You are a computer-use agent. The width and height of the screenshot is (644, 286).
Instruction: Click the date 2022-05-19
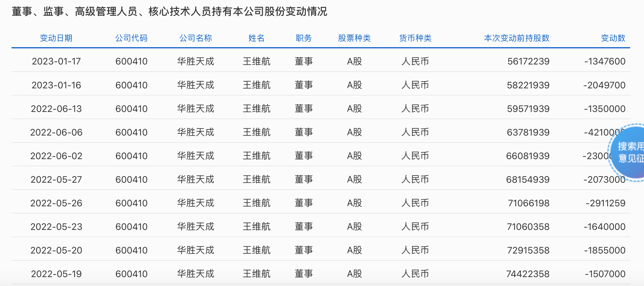click(56, 274)
